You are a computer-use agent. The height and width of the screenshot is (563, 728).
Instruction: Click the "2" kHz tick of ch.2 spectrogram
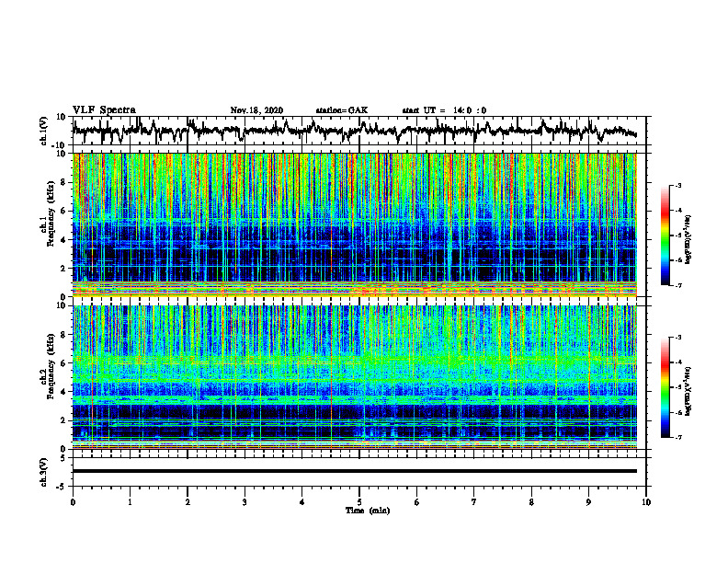63,419
